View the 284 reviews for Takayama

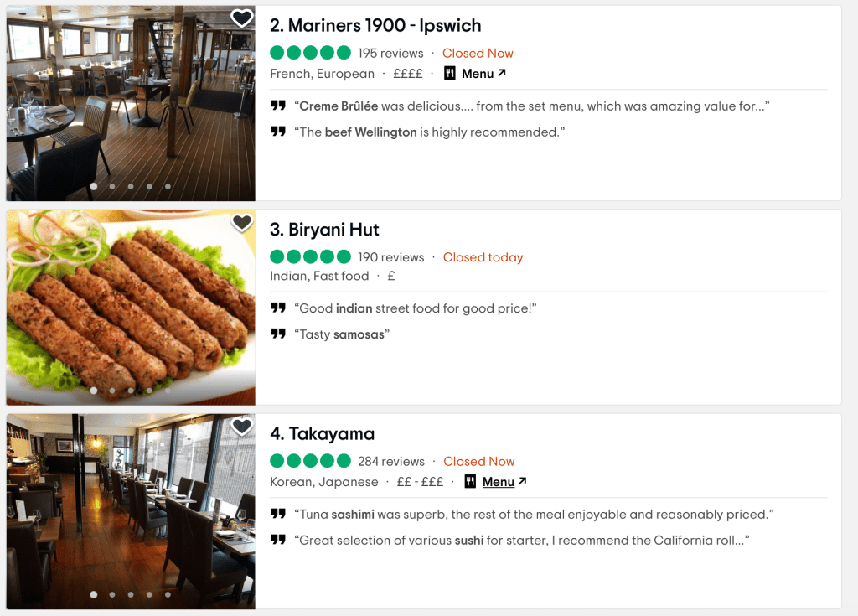pyautogui.click(x=391, y=462)
